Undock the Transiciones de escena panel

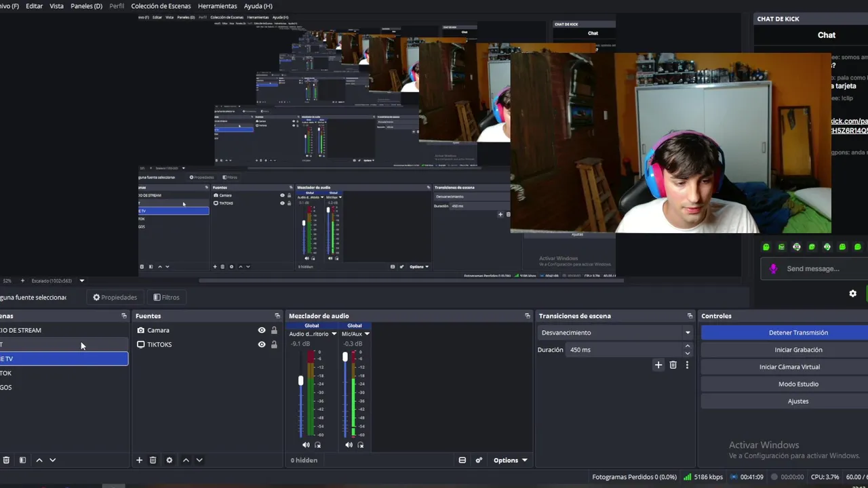point(690,316)
